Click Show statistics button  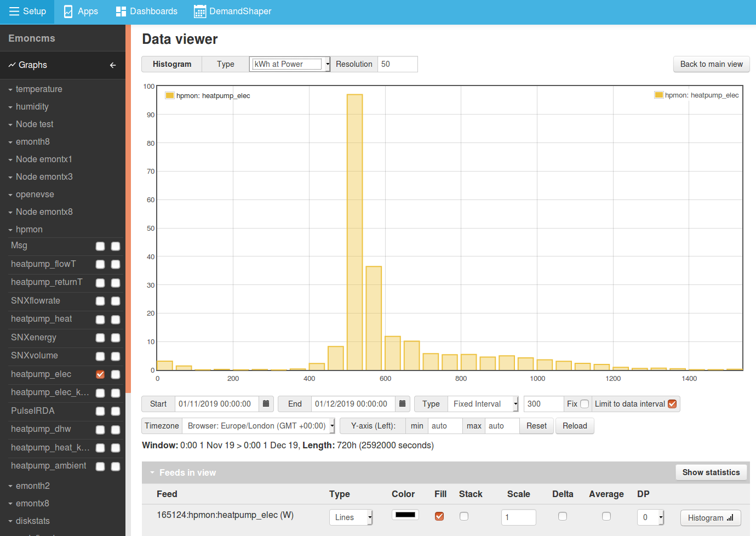(x=711, y=472)
